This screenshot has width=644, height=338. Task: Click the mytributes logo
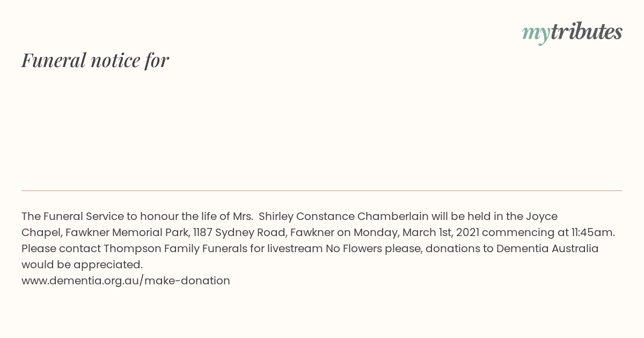click(x=572, y=32)
